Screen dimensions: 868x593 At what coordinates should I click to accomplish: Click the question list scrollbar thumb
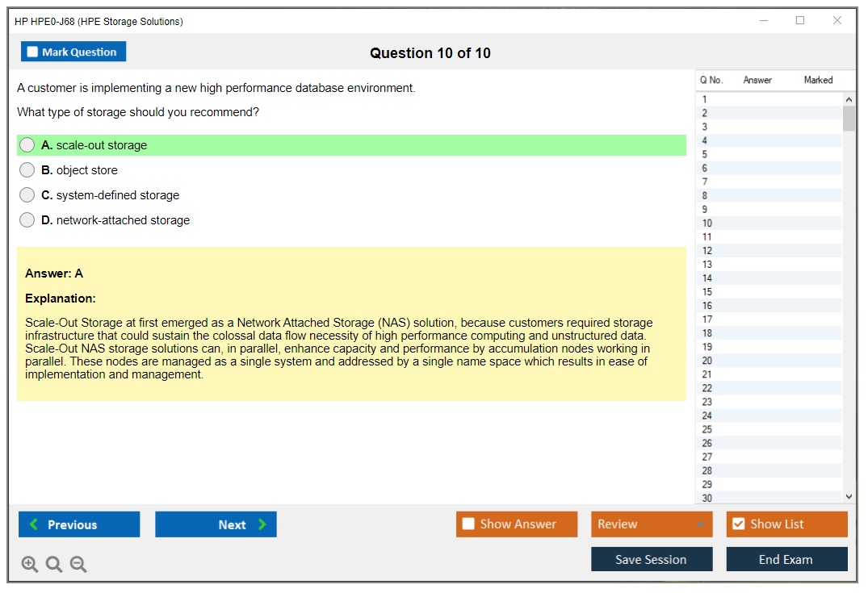tap(849, 118)
